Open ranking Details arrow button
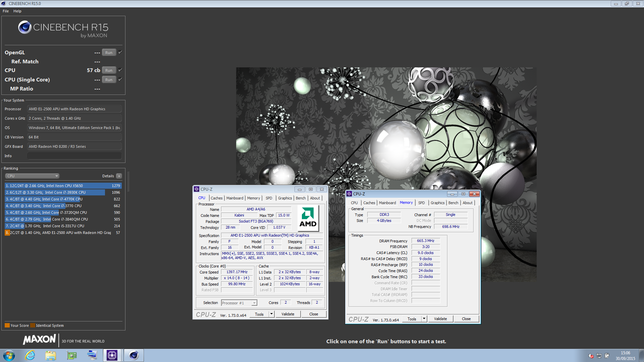644x362 pixels. [119, 176]
